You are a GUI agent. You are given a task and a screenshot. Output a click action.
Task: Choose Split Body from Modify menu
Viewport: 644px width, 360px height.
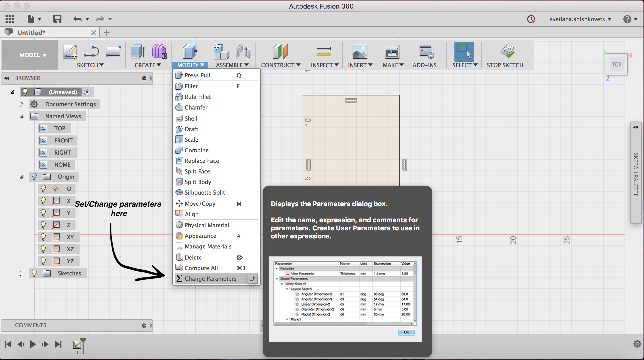pyautogui.click(x=217, y=182)
